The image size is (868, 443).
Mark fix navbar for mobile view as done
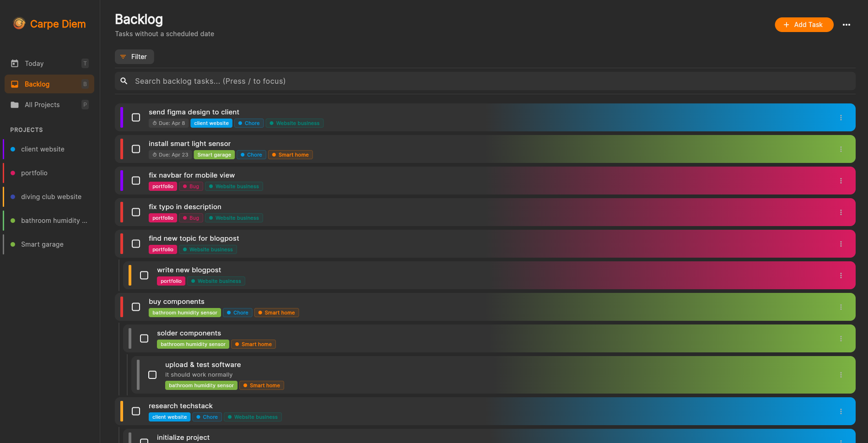(136, 181)
